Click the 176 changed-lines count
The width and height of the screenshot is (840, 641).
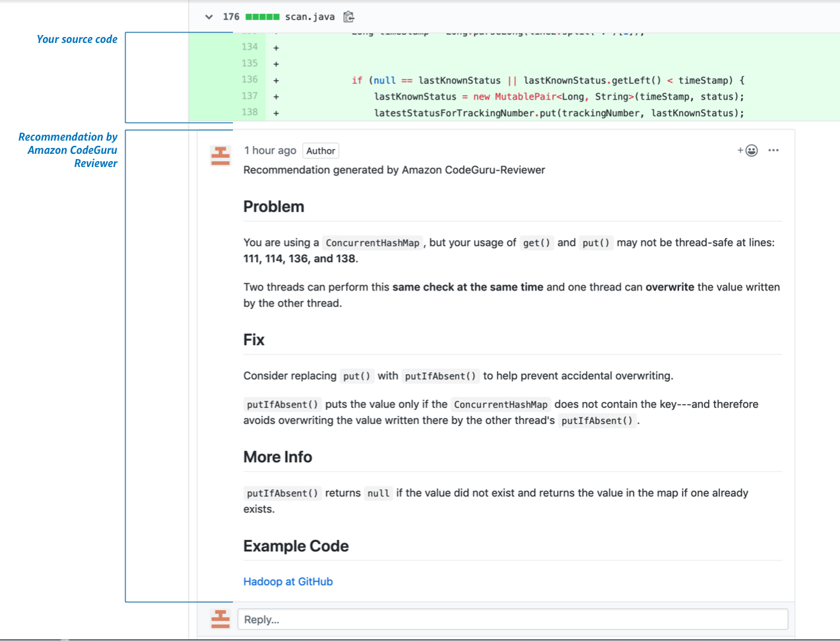pos(231,17)
